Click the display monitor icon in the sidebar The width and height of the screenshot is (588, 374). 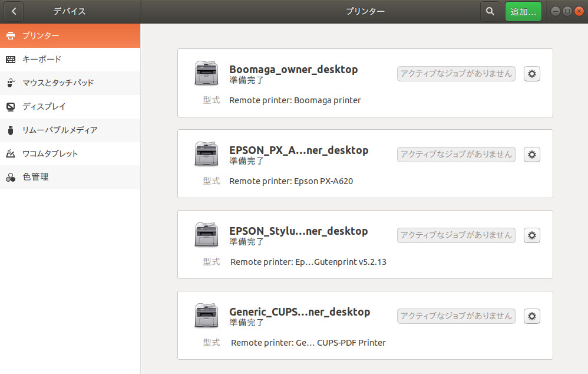pos(11,107)
